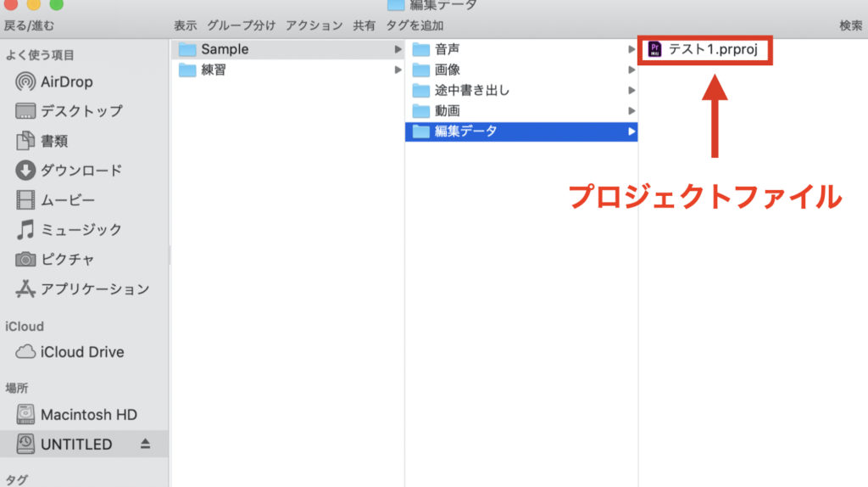Click the Premiere Pro icon of テスト1.prproj
The image size is (868, 487).
pos(655,49)
